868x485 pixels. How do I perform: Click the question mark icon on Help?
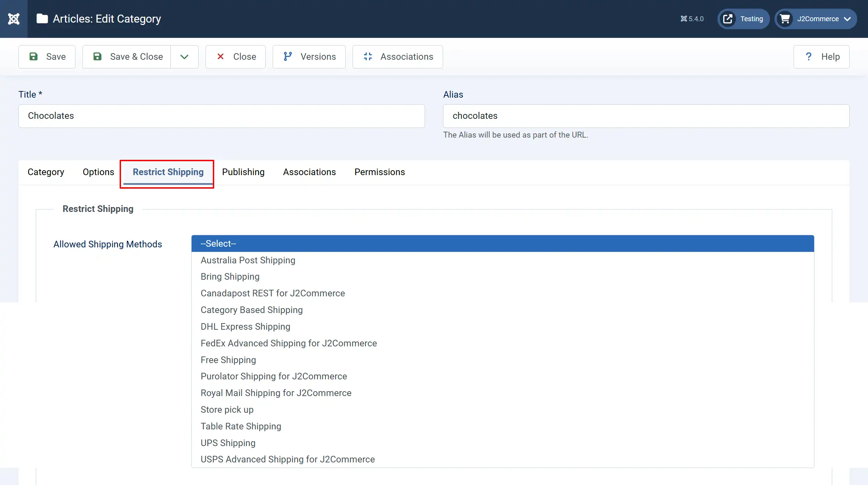(x=809, y=57)
